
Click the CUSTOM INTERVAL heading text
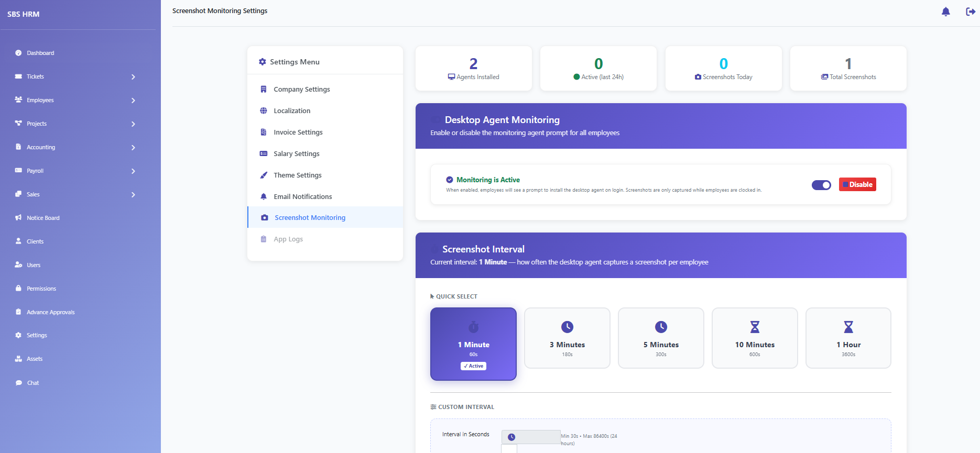click(x=466, y=407)
